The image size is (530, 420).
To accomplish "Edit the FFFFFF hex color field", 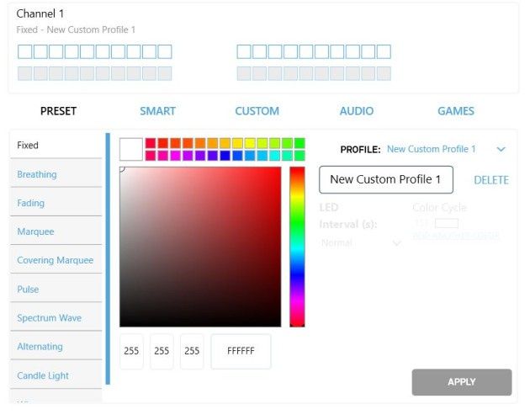I will pyautogui.click(x=241, y=351).
